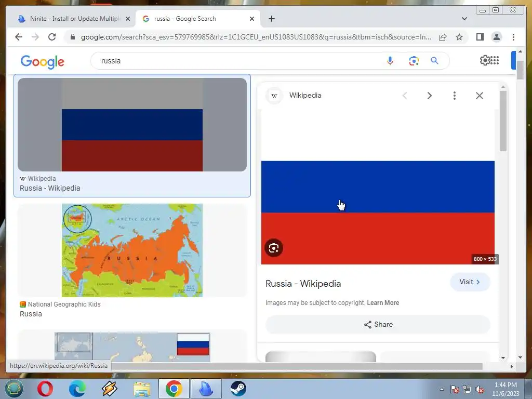Click the Share button
The width and height of the screenshot is (532, 399).
pos(378,324)
